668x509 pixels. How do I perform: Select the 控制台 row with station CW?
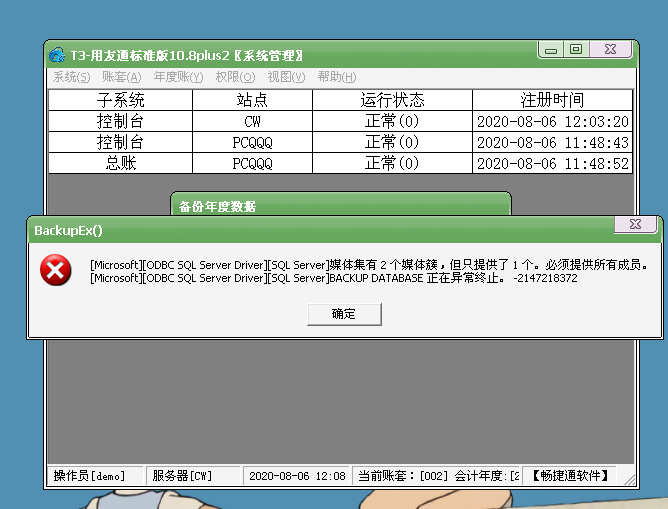click(340, 121)
